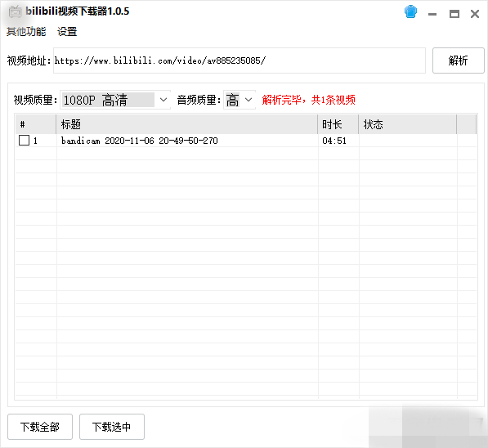The height and width of the screenshot is (448, 488).
Task: Open the 视频质量 1080P 高清 dropdown
Action: tap(115, 100)
